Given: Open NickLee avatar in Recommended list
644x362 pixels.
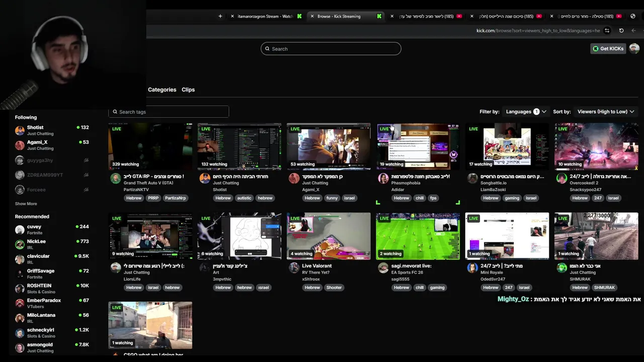Looking at the screenshot, I should click(x=20, y=244).
